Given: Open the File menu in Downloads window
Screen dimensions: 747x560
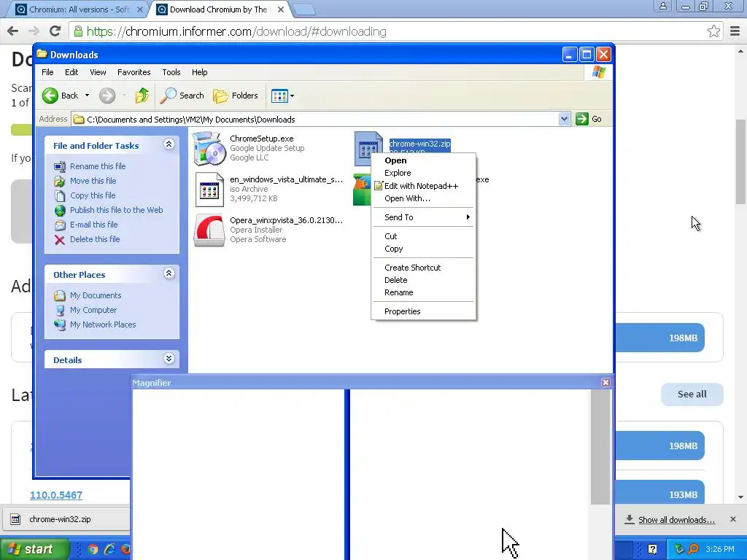Looking at the screenshot, I should pos(47,72).
